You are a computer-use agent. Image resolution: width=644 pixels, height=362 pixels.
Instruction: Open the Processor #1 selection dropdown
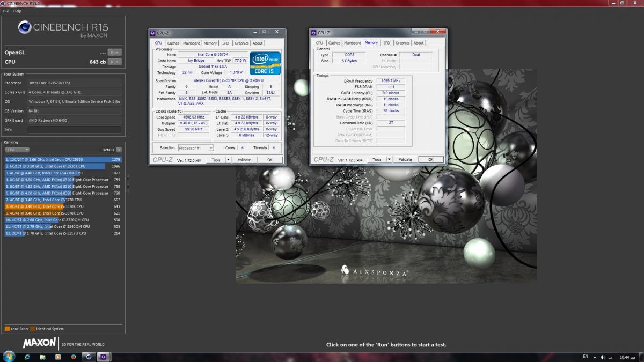[x=196, y=148]
